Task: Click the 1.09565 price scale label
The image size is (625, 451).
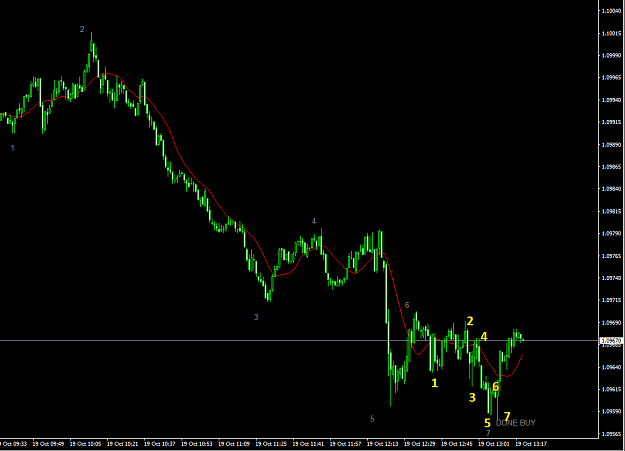Action: pyautogui.click(x=612, y=433)
